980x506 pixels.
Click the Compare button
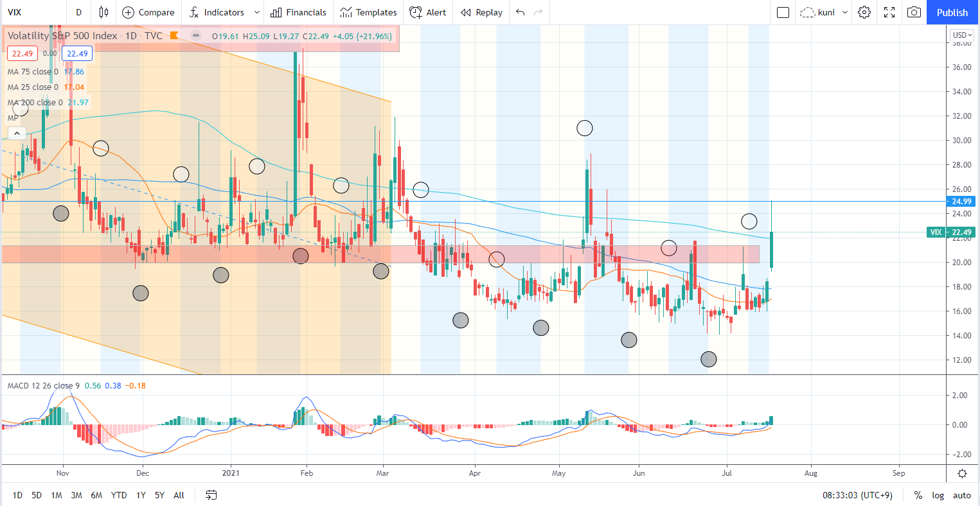tap(148, 12)
